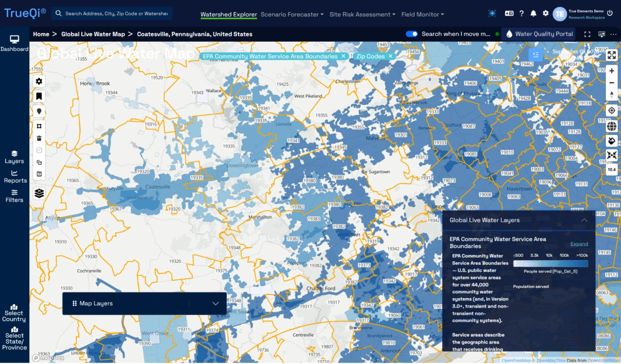Zoom out with the minus button
621x364 pixels.
pos(612,83)
